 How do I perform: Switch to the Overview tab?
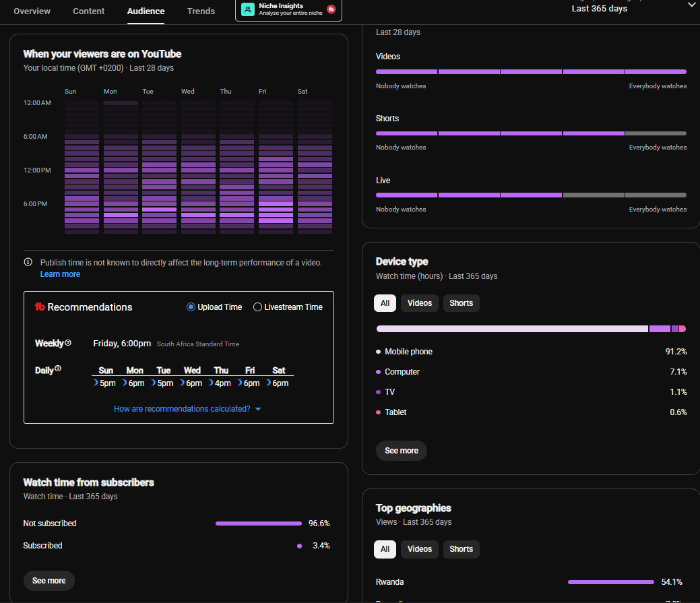[x=32, y=11]
